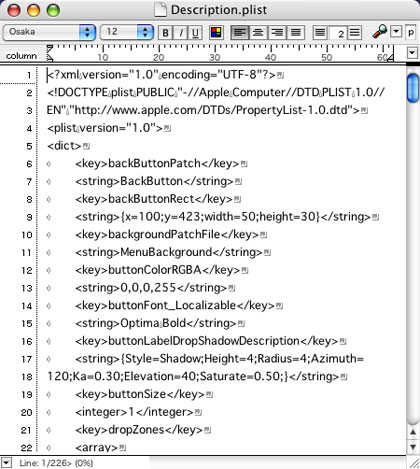Increase line spacing icon

(x=355, y=33)
